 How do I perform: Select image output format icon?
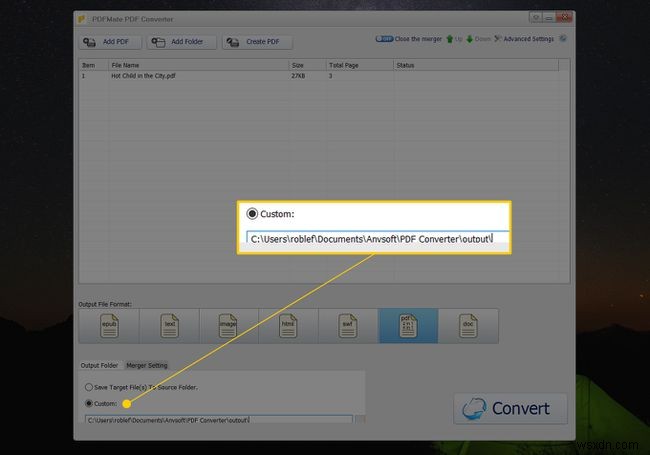pyautogui.click(x=229, y=326)
